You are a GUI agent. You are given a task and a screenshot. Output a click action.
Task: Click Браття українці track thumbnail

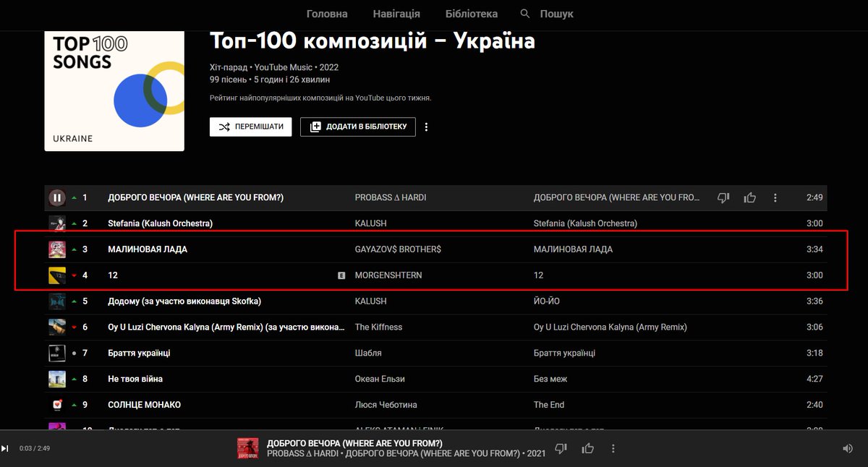(57, 353)
